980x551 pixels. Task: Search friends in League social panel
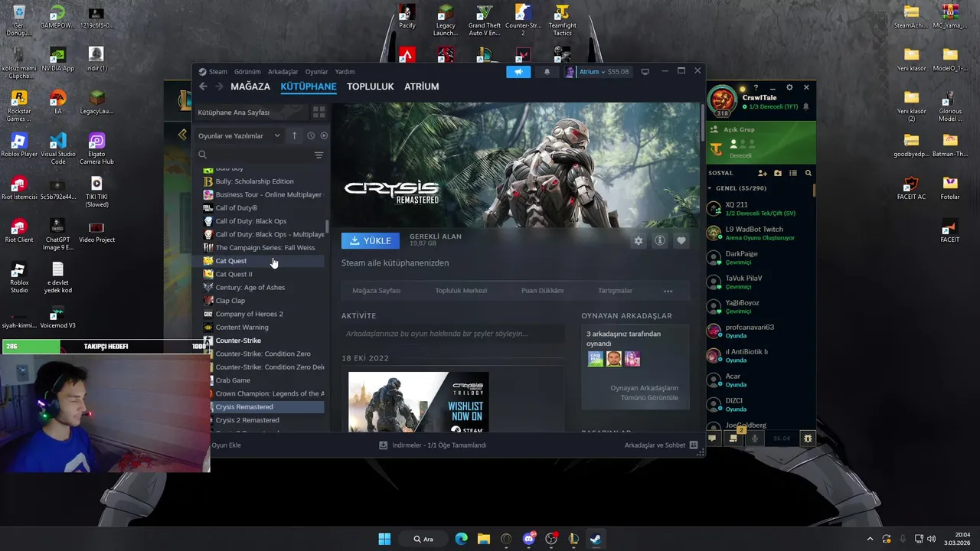pos(808,173)
